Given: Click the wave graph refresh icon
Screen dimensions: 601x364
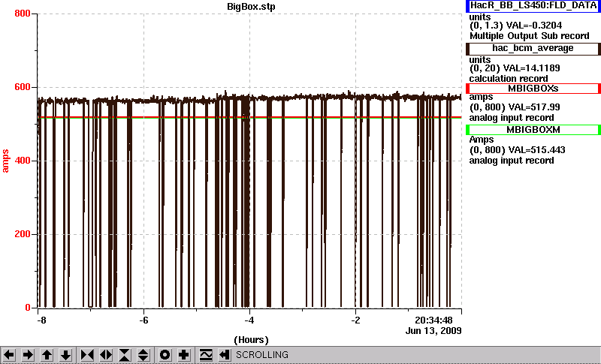Looking at the screenshot, I should [x=206, y=355].
